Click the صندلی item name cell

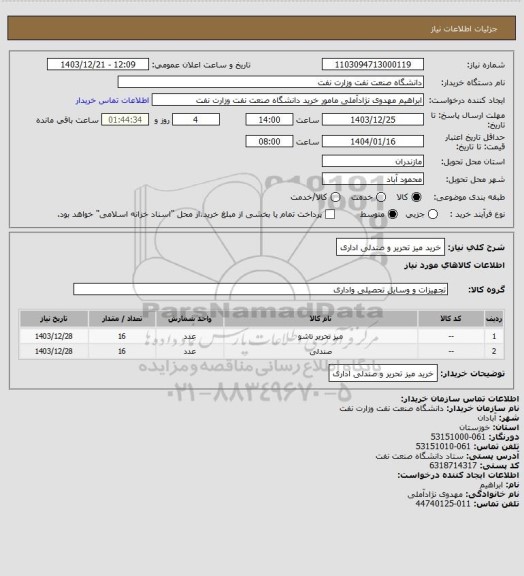pos(320,352)
